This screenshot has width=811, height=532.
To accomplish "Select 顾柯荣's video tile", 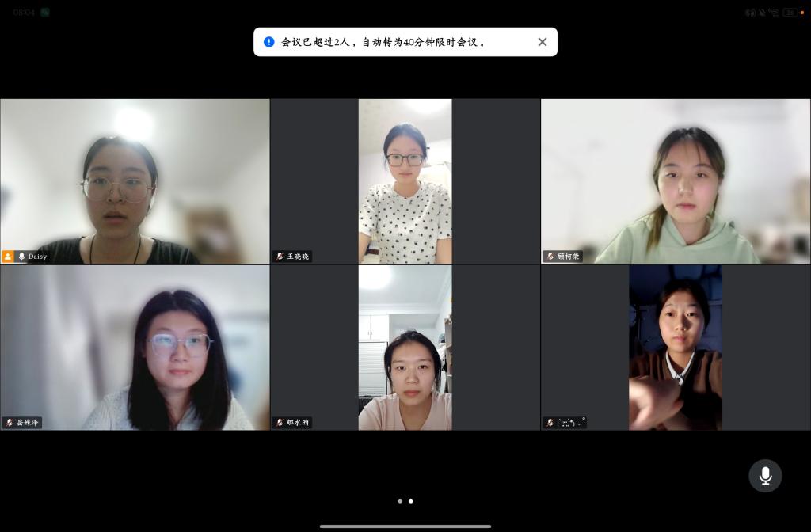I will (x=676, y=180).
